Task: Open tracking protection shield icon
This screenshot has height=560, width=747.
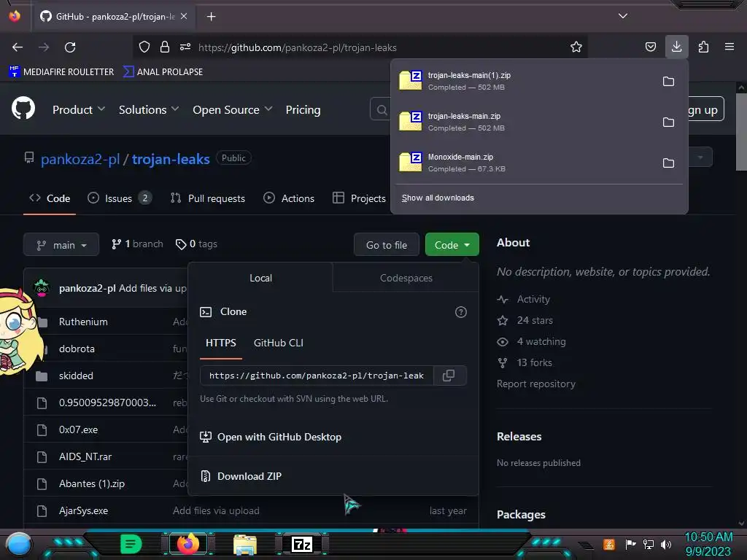Action: click(x=144, y=47)
